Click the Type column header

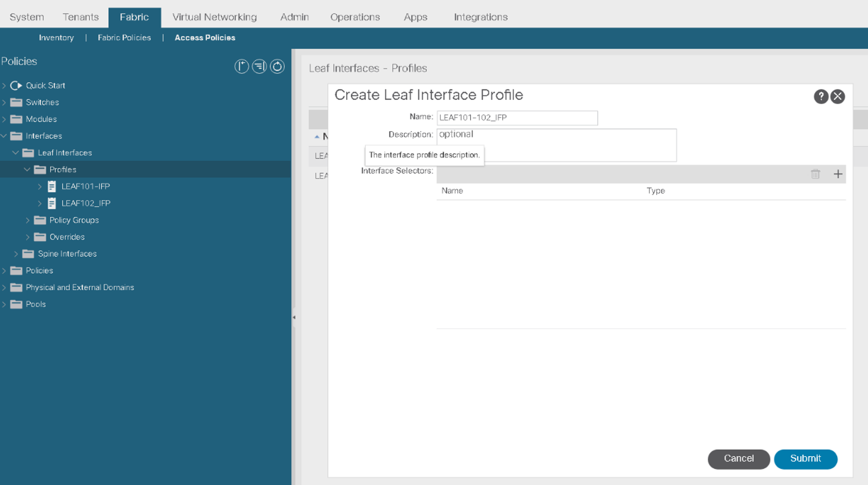point(655,191)
